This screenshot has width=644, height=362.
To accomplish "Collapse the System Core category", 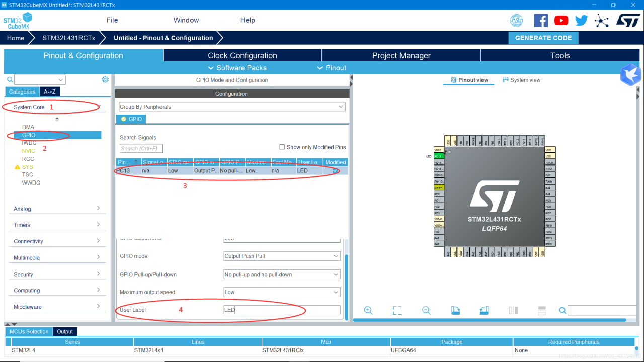I will pyautogui.click(x=57, y=107).
